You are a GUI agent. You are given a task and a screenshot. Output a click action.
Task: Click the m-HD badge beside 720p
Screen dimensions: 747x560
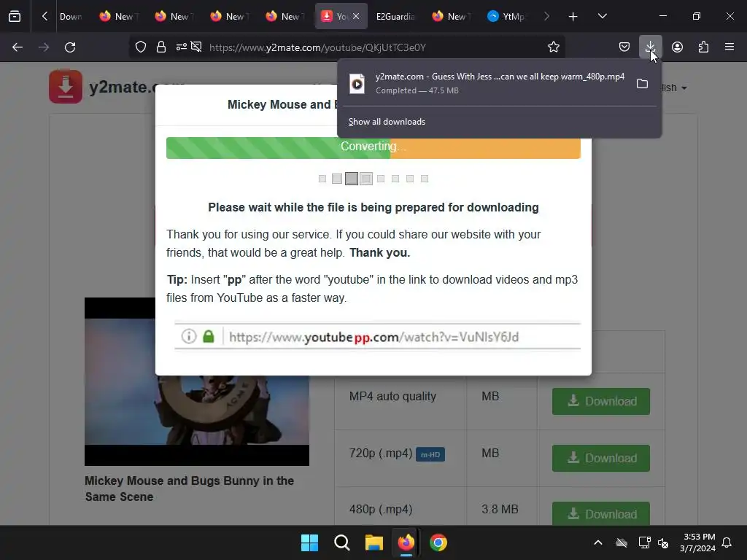(x=430, y=455)
